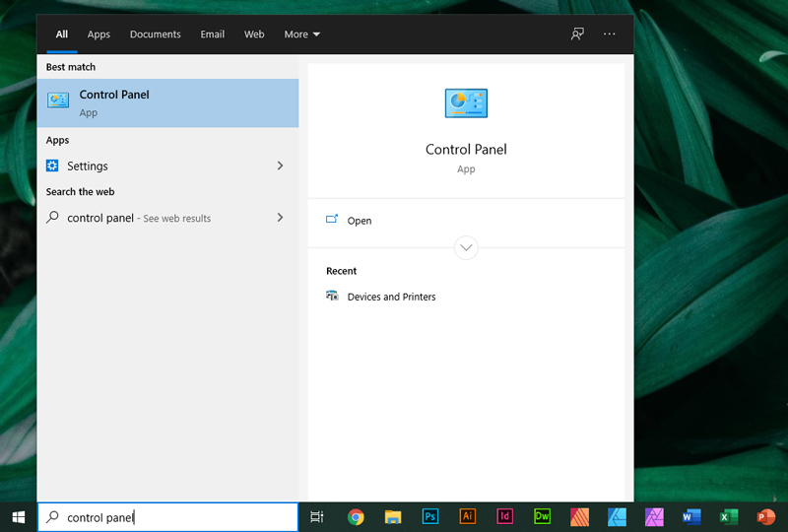788x532 pixels.
Task: Select the All search tab
Action: [62, 34]
